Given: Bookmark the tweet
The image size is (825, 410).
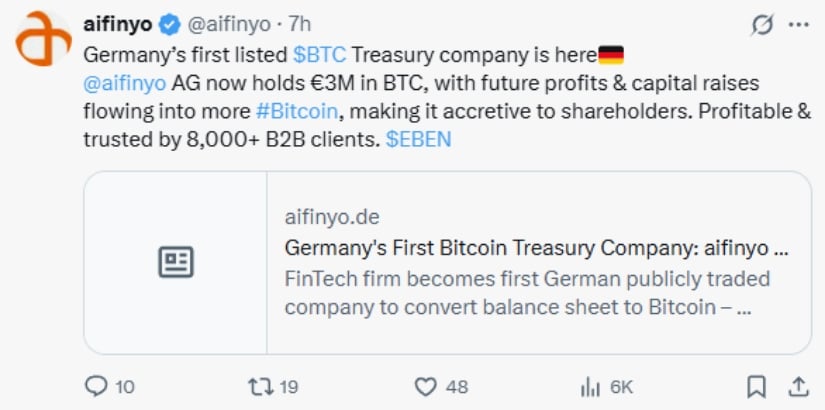Looking at the screenshot, I should [x=757, y=386].
